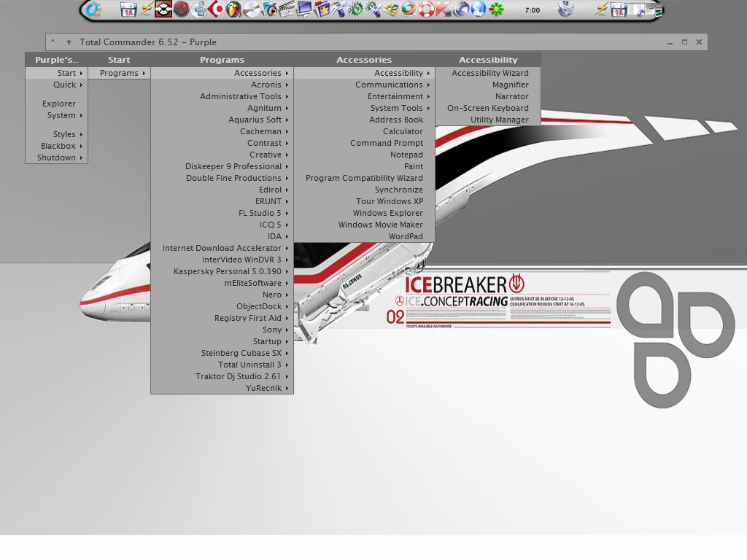
Task: Launch Traktor DJ Studio from the dock
Action: pos(163,9)
